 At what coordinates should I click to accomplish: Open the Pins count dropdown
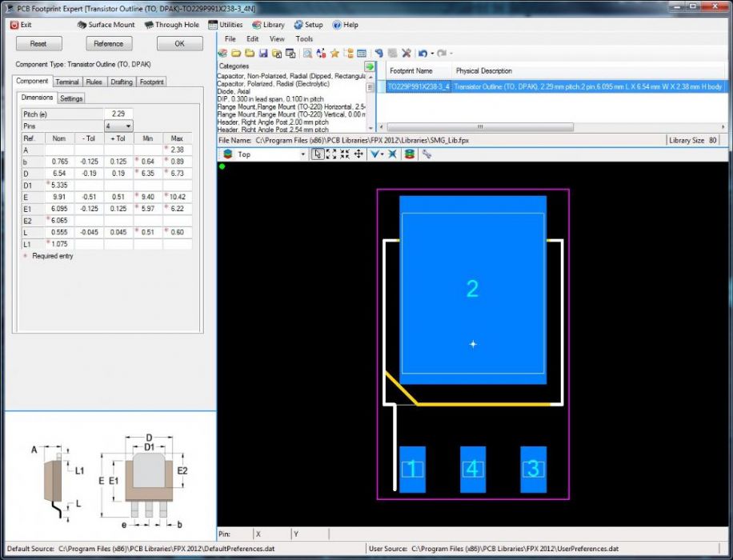coord(127,126)
